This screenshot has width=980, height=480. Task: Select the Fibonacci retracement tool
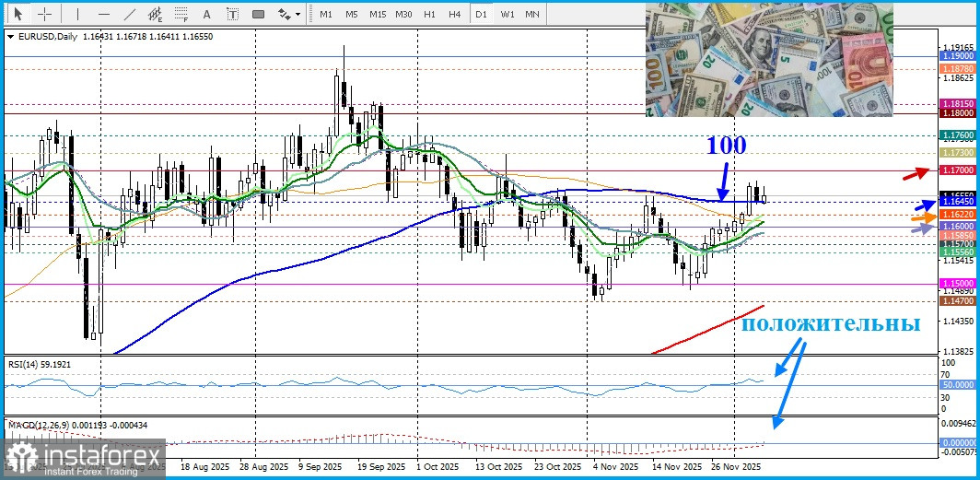tap(181, 14)
